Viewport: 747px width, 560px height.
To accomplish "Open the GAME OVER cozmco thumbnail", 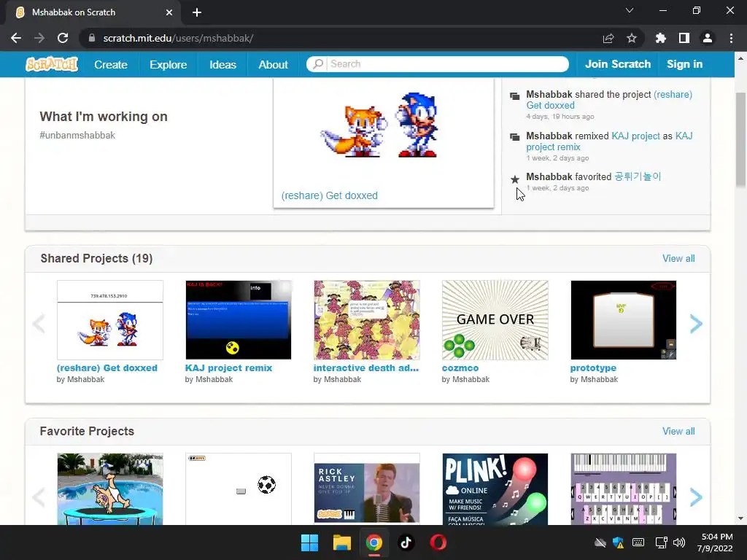I will coord(495,320).
